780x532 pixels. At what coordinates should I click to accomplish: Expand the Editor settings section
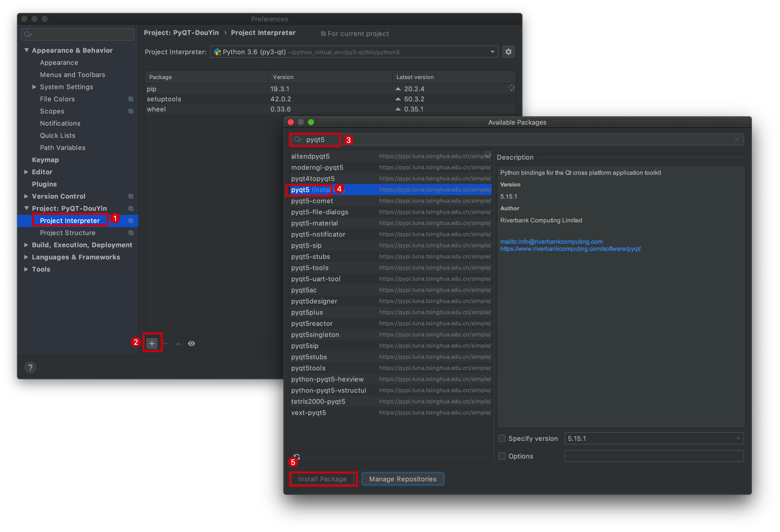(x=26, y=172)
